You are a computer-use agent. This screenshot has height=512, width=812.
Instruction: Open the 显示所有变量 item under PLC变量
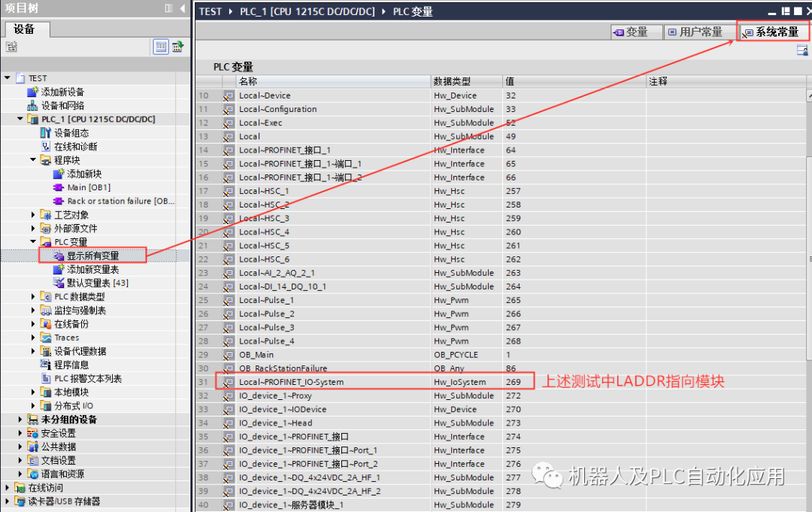[x=91, y=256]
